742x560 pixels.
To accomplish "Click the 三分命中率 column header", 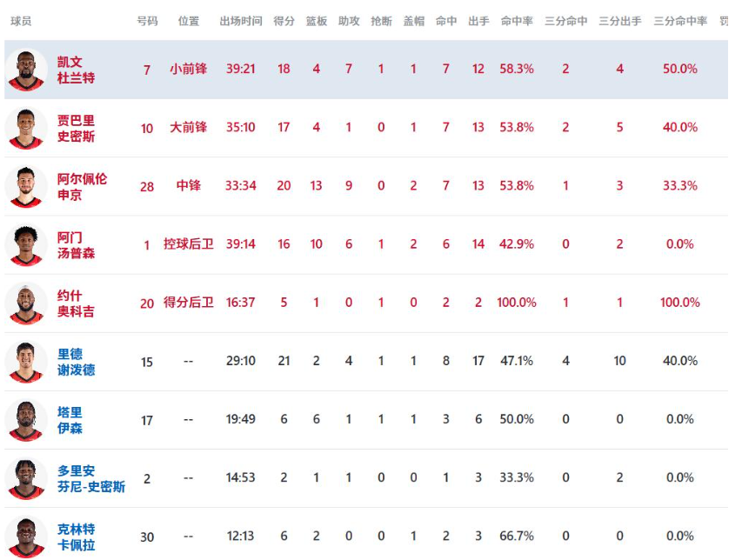I will [x=680, y=21].
